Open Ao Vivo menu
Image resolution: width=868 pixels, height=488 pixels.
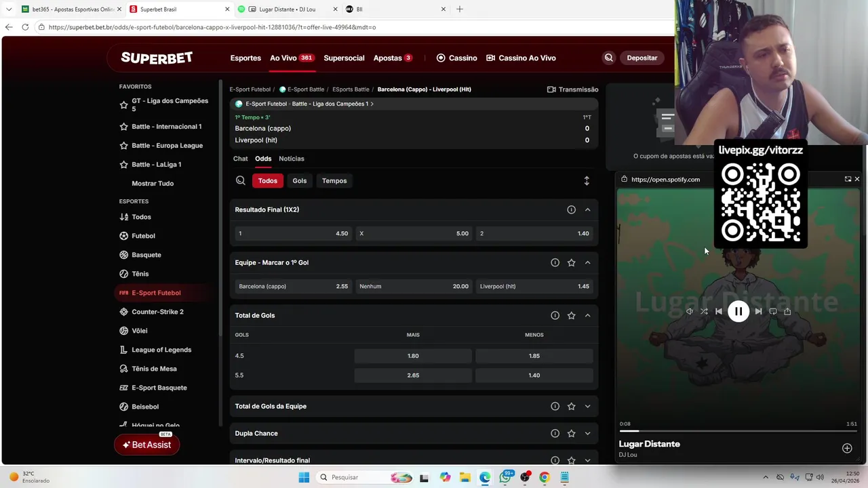click(x=292, y=58)
